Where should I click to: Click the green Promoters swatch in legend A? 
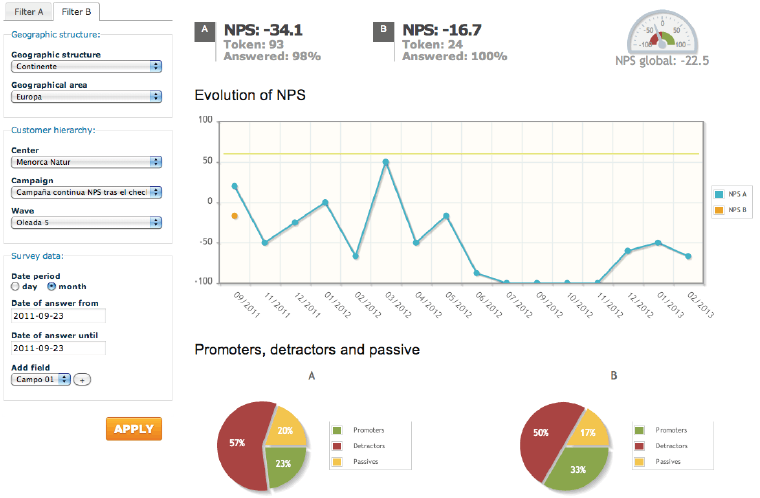pos(337,430)
